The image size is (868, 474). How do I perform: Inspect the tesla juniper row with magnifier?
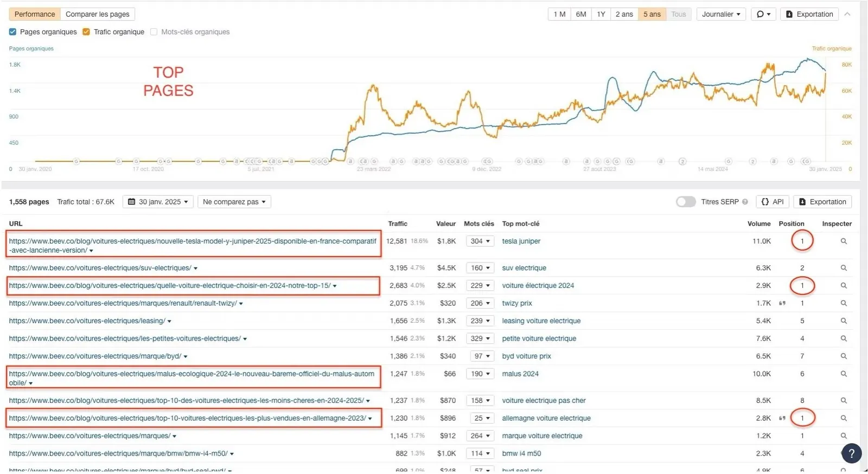pos(844,241)
